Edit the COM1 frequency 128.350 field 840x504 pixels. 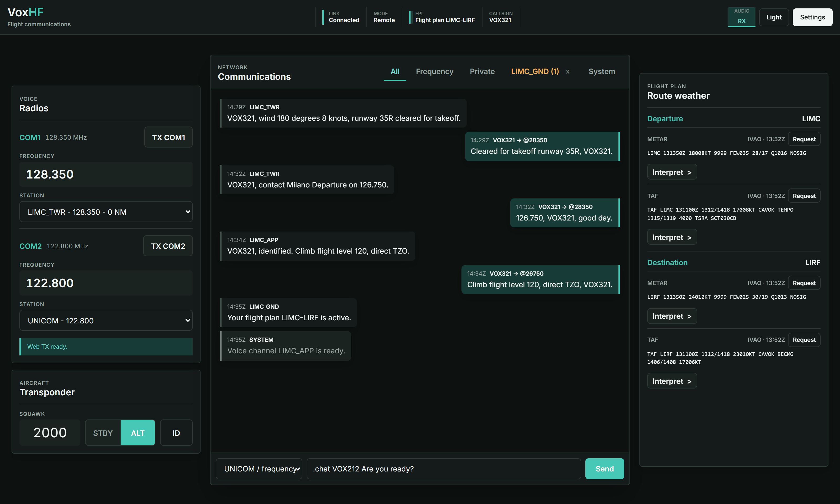pos(106,174)
